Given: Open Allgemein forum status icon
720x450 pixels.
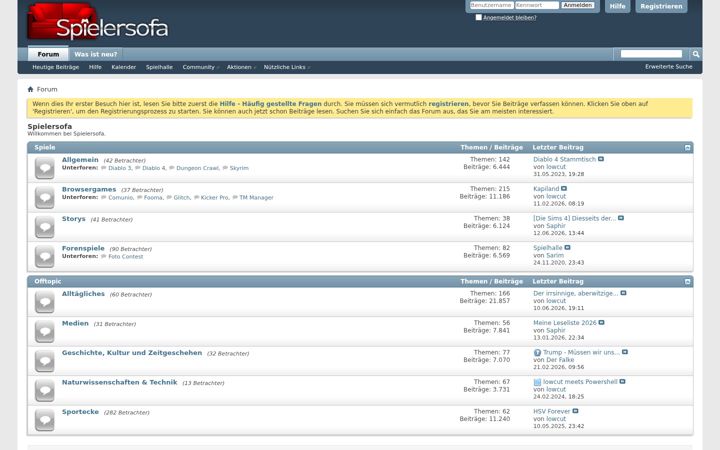Looking at the screenshot, I should pyautogui.click(x=45, y=168).
